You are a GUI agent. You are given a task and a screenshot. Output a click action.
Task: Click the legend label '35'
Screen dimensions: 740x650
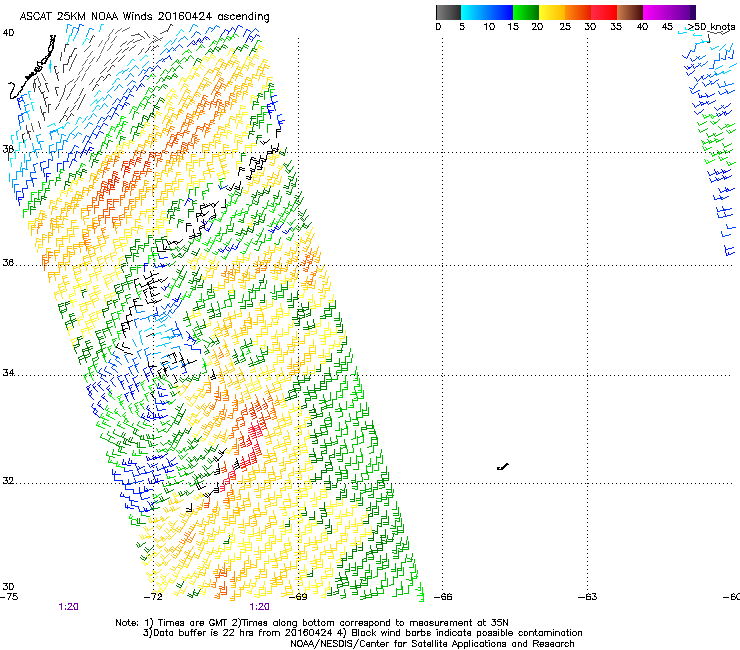(616, 26)
